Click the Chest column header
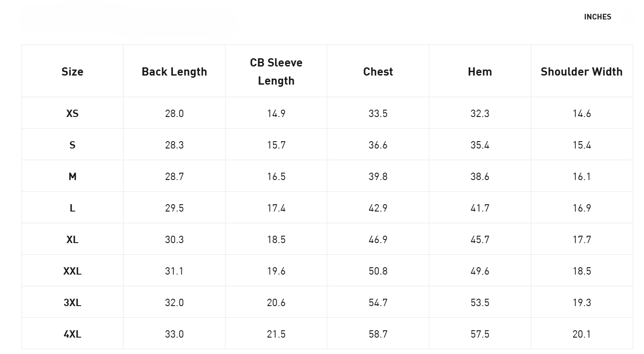The width and height of the screenshot is (644, 354). click(x=378, y=72)
